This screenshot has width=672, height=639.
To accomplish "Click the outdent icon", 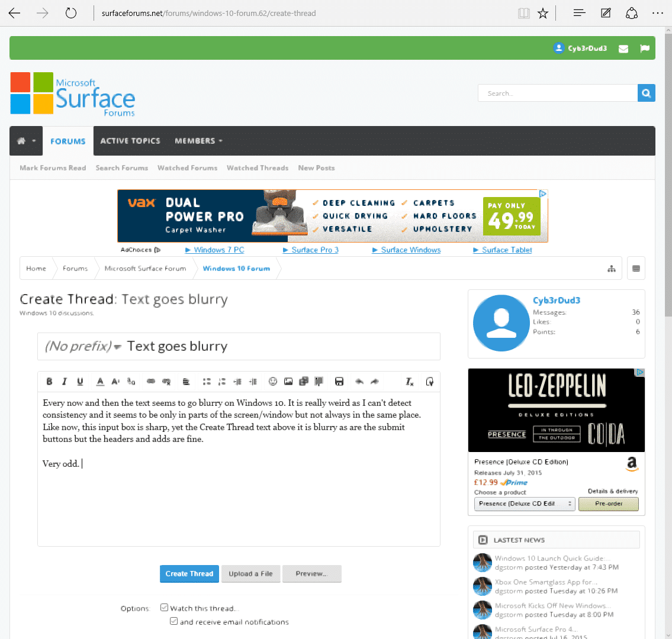I will 237,381.
